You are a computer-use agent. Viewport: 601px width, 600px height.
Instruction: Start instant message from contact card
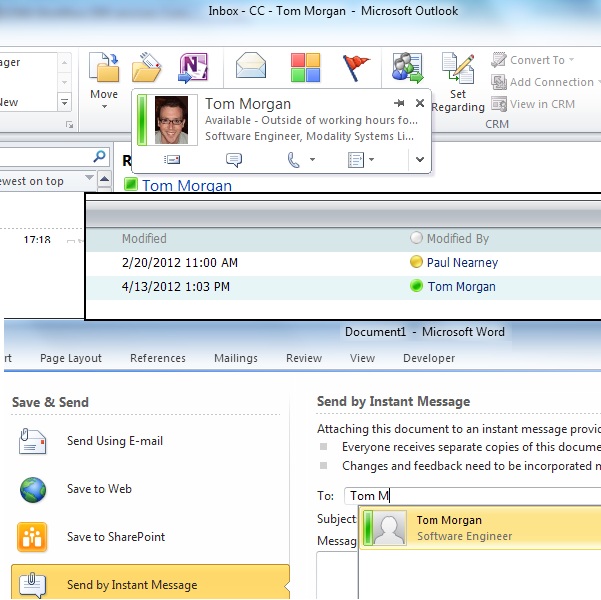click(x=234, y=160)
